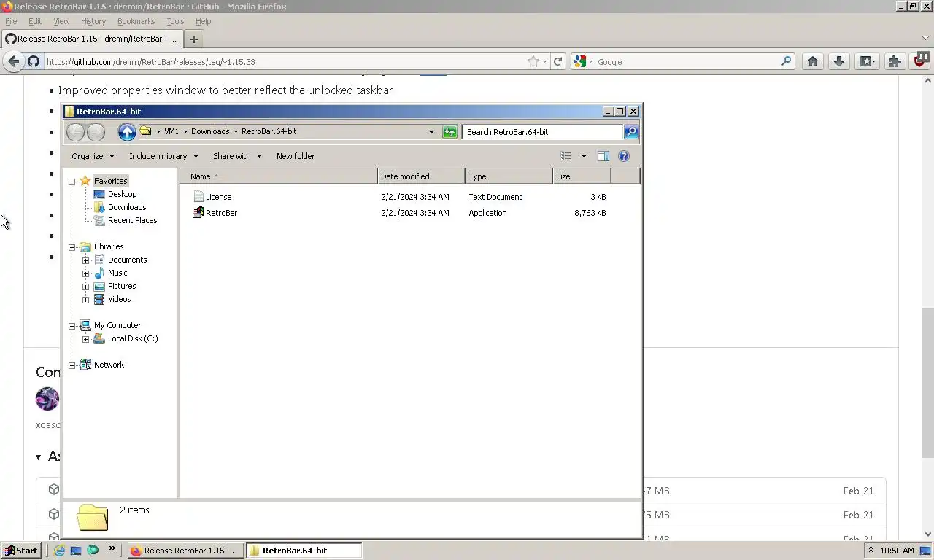Open Explorer help question mark
The width and height of the screenshot is (934, 560).
624,156
